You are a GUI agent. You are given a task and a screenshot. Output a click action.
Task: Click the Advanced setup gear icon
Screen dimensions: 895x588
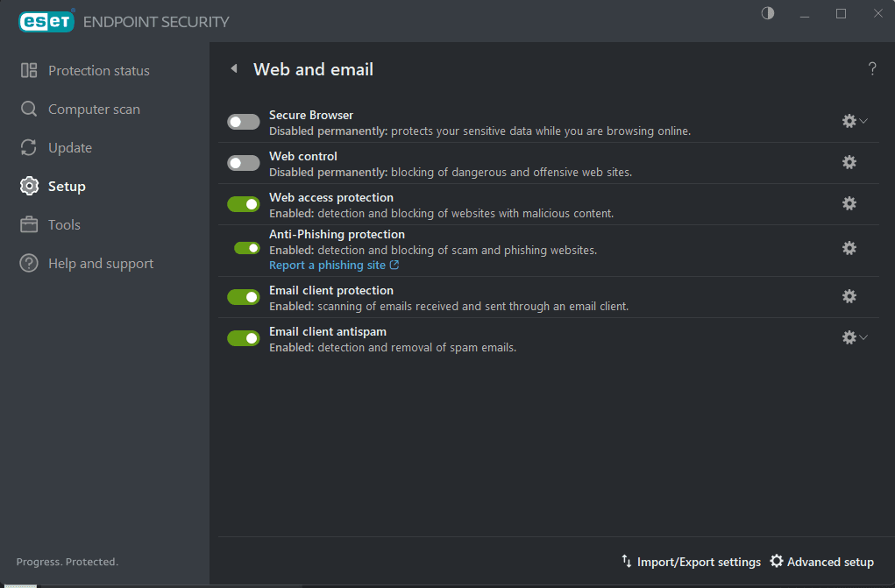tap(777, 561)
